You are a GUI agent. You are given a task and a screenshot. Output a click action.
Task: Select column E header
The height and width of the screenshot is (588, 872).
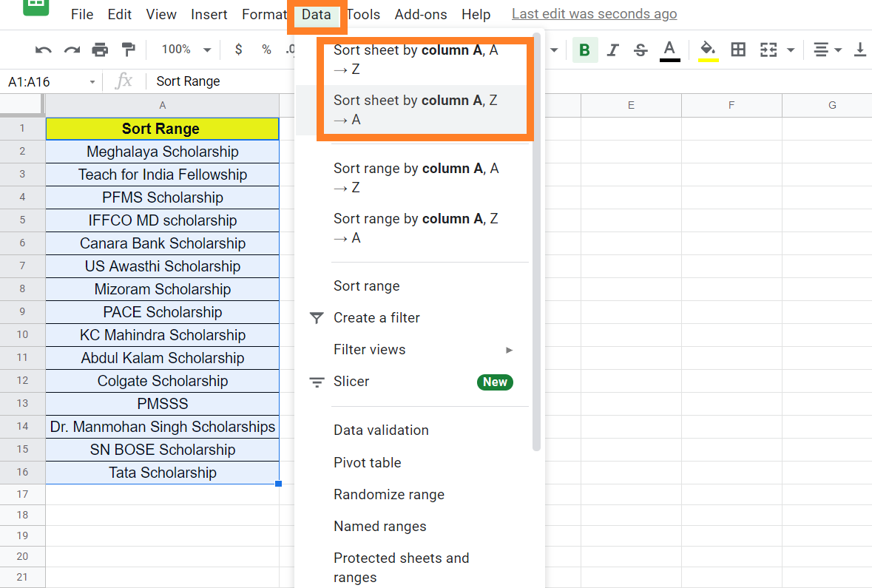tap(631, 105)
